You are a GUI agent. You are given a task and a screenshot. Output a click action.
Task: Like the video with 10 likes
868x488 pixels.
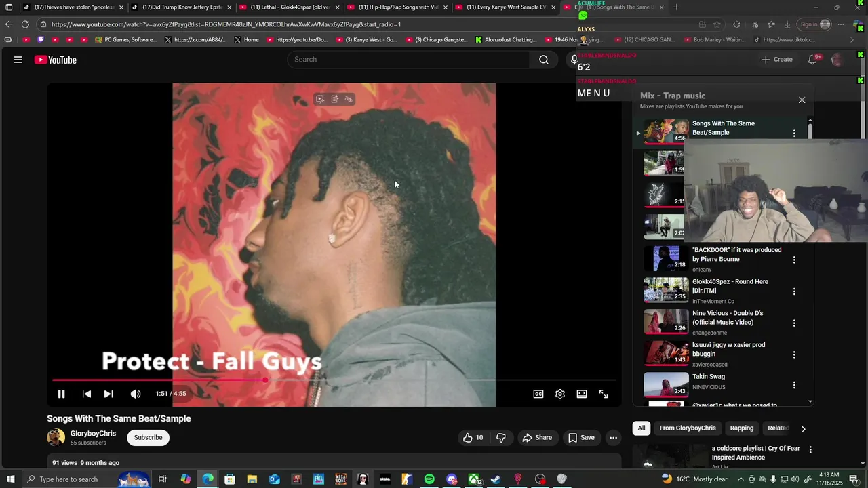[x=473, y=438]
